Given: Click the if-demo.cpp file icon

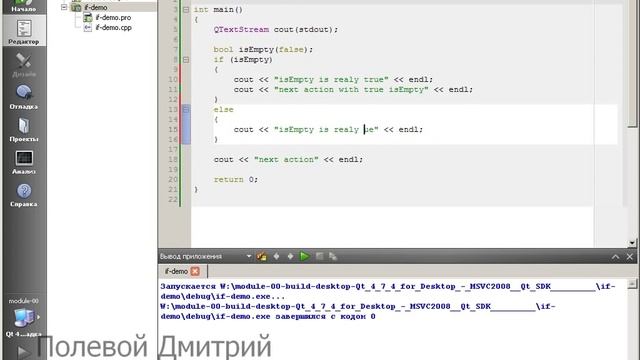Looking at the screenshot, I should 88,27.
